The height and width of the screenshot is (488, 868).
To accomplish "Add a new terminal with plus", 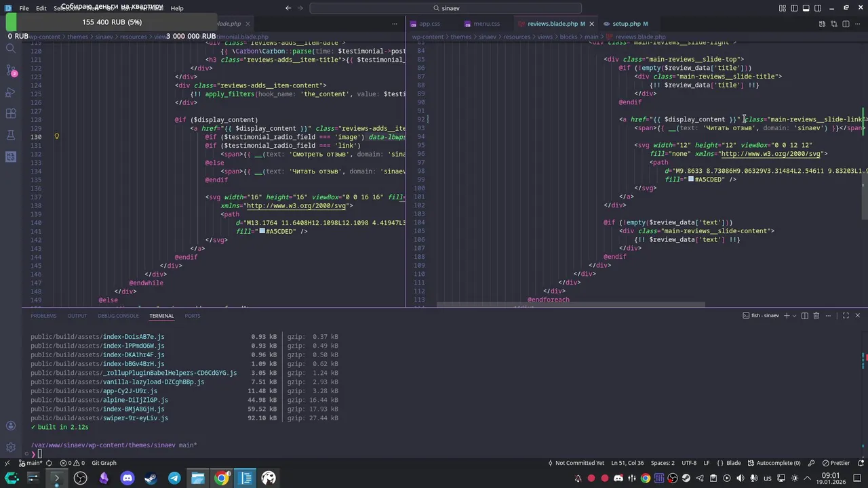I will (787, 316).
